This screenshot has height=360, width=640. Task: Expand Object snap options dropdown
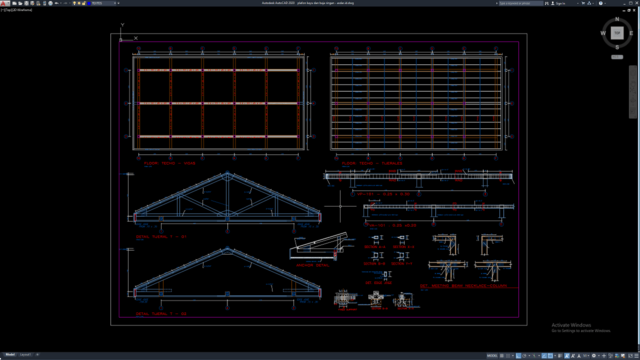pos(555,356)
